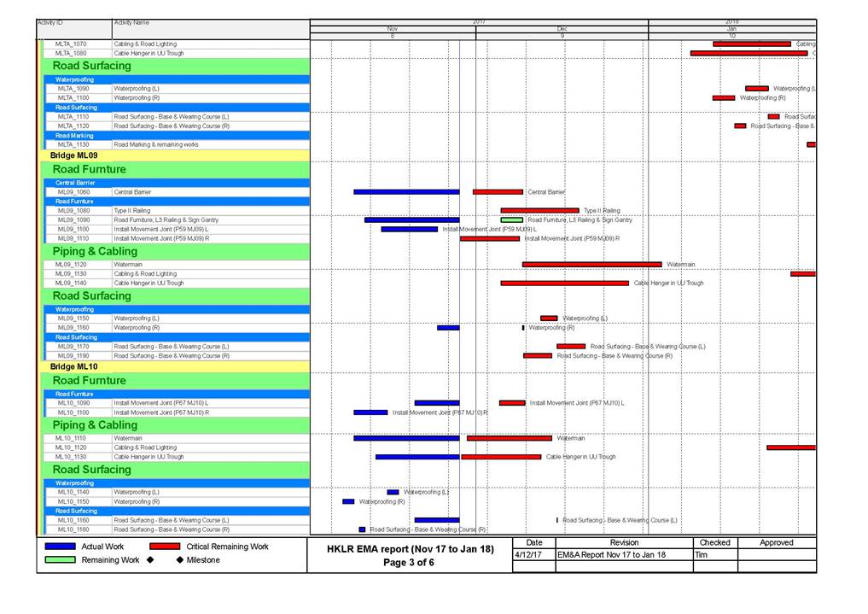
Task: Click the green remaining-work bar for ML09_1090
Action: (x=512, y=219)
